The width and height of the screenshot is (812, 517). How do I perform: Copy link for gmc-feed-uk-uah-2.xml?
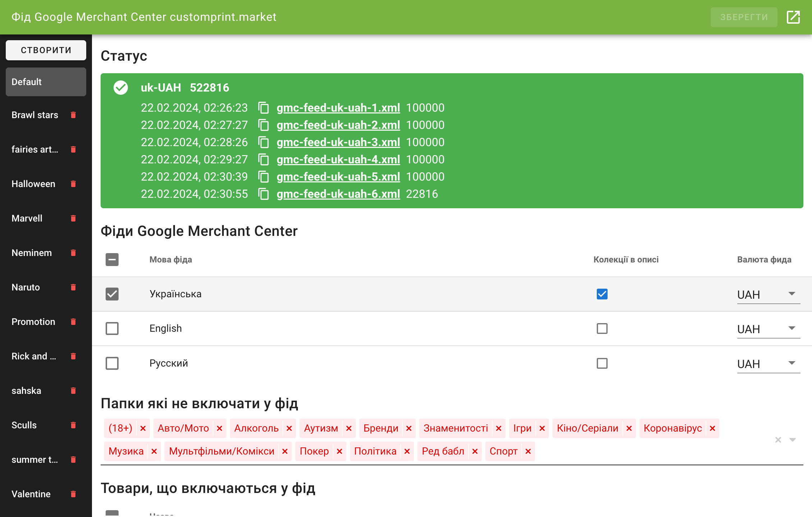264,125
